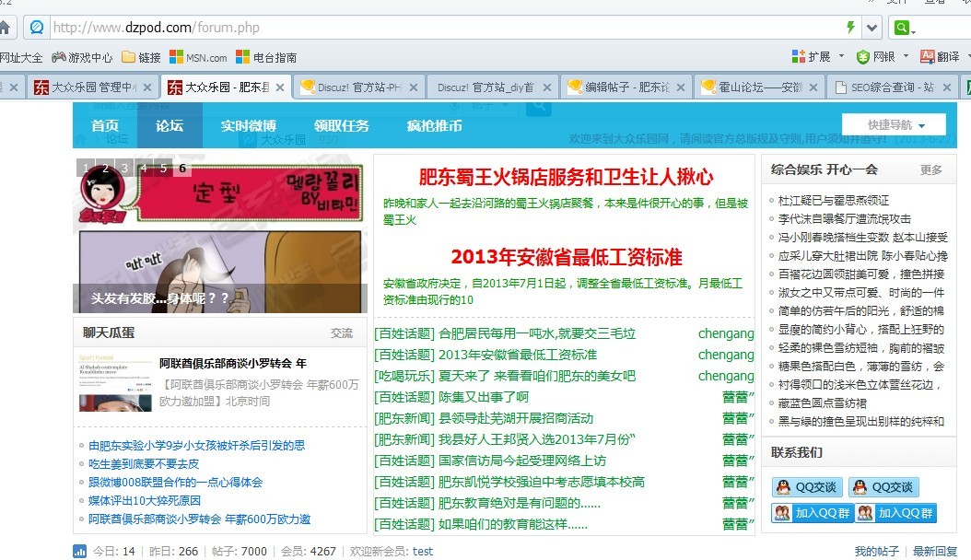The height and width of the screenshot is (560, 971).
Task: Select slideshow page 3
Action: tap(124, 168)
